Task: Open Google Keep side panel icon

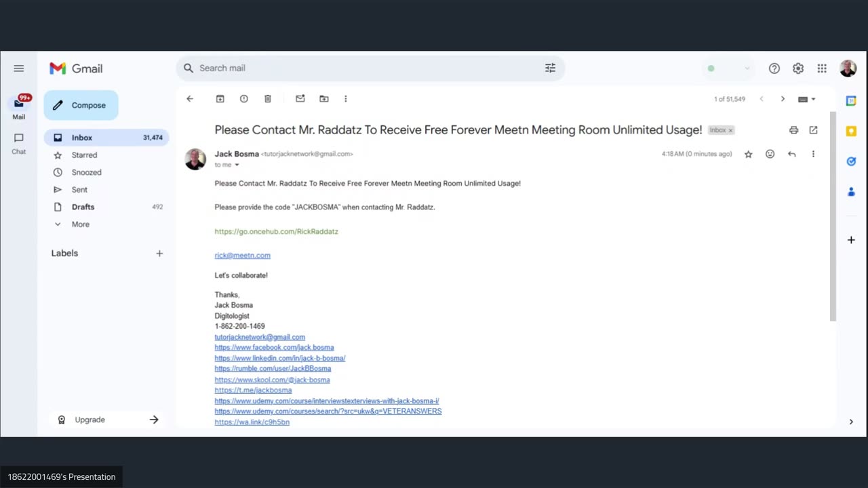Action: point(851,131)
